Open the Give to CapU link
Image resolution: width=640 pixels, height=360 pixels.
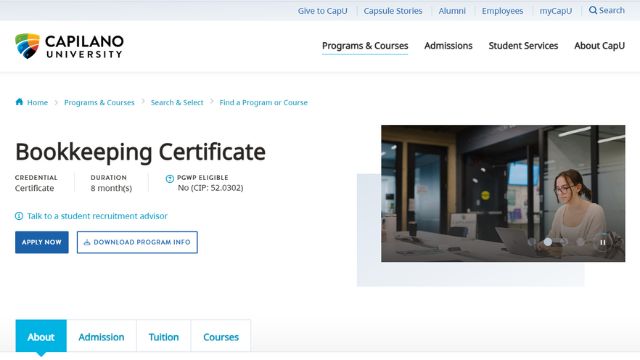tap(322, 11)
